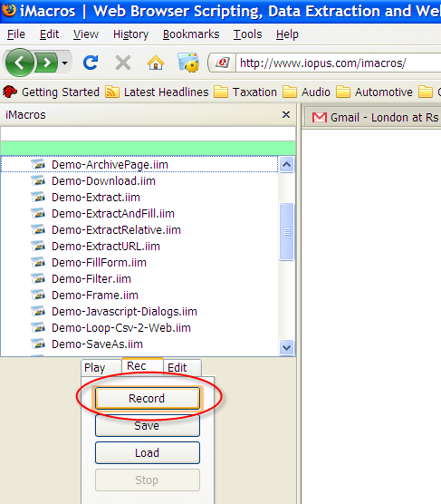Reload the page with the blue refresh icon
The image size is (441, 504).
[x=91, y=63]
